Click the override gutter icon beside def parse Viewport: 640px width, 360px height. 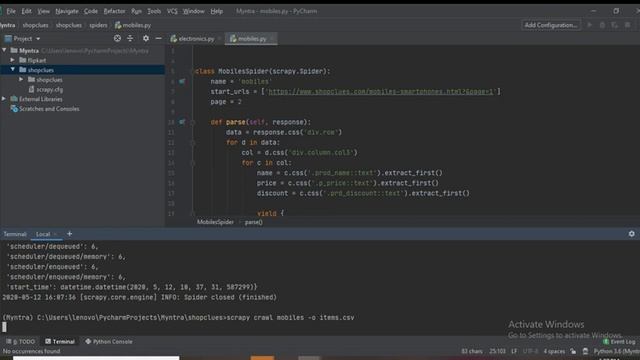182,122
